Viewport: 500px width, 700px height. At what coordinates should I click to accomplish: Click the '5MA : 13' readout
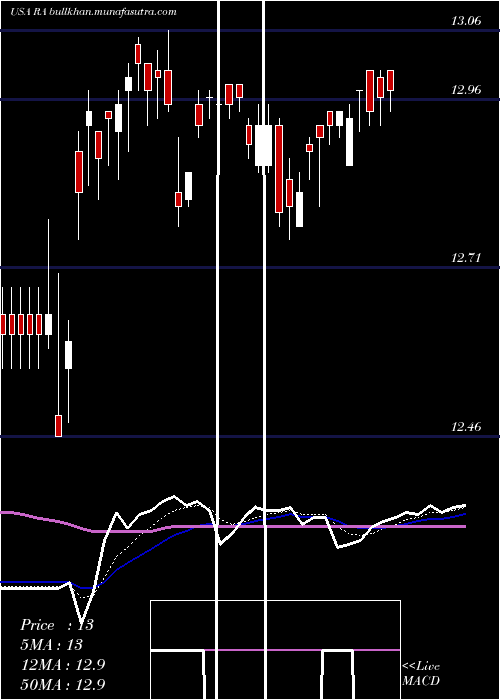pyautogui.click(x=52, y=645)
